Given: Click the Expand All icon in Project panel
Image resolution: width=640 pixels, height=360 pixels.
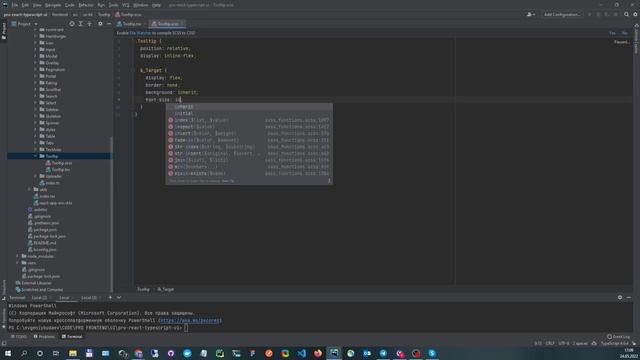Looking at the screenshot, I should pyautogui.click(x=81, y=24).
